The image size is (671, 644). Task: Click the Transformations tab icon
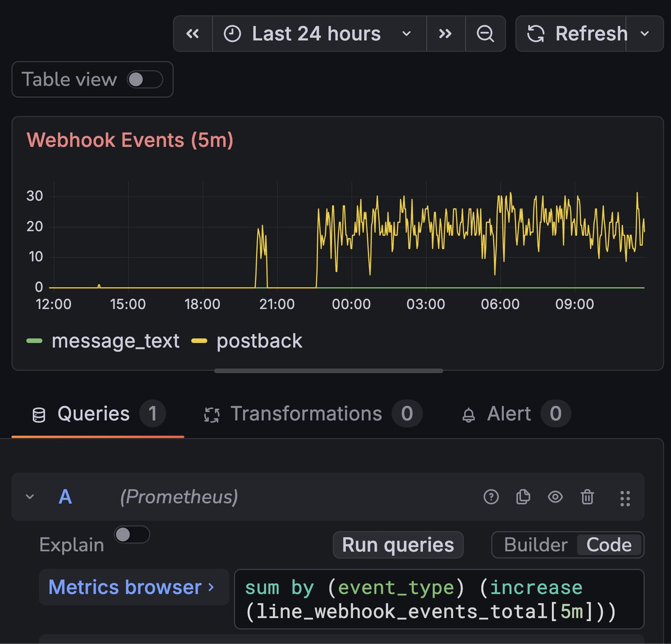[x=211, y=415]
